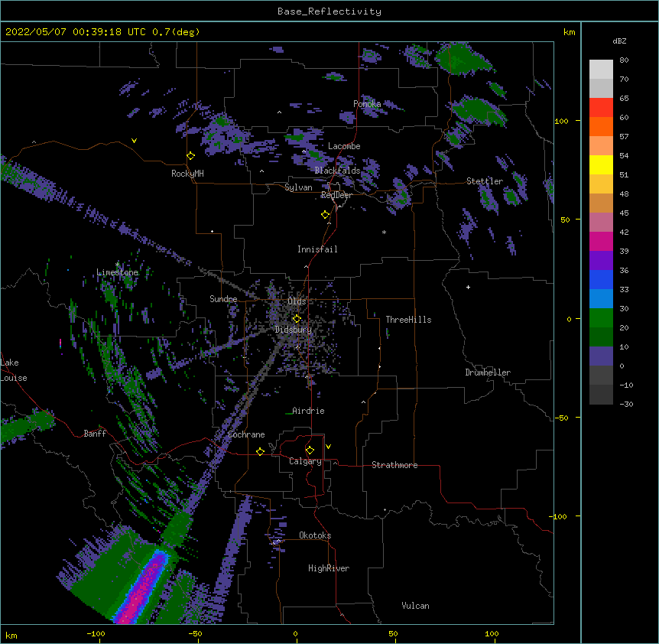Screen dimensions: 659x644
Task: Select the Lacombe city label
Action: [x=344, y=146]
